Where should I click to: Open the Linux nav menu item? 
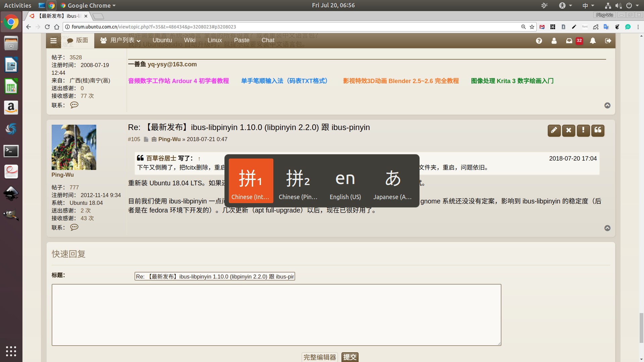[215, 40]
